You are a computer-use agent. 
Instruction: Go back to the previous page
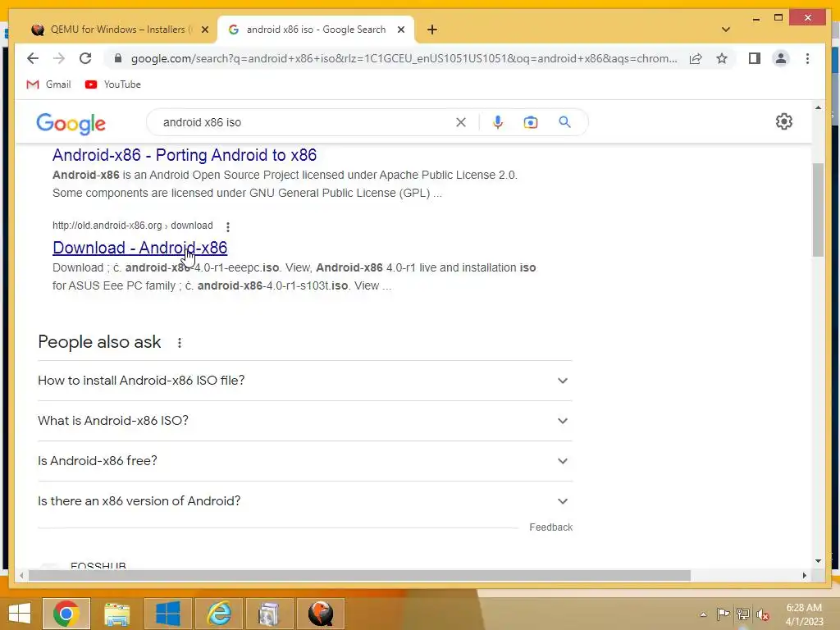[33, 58]
